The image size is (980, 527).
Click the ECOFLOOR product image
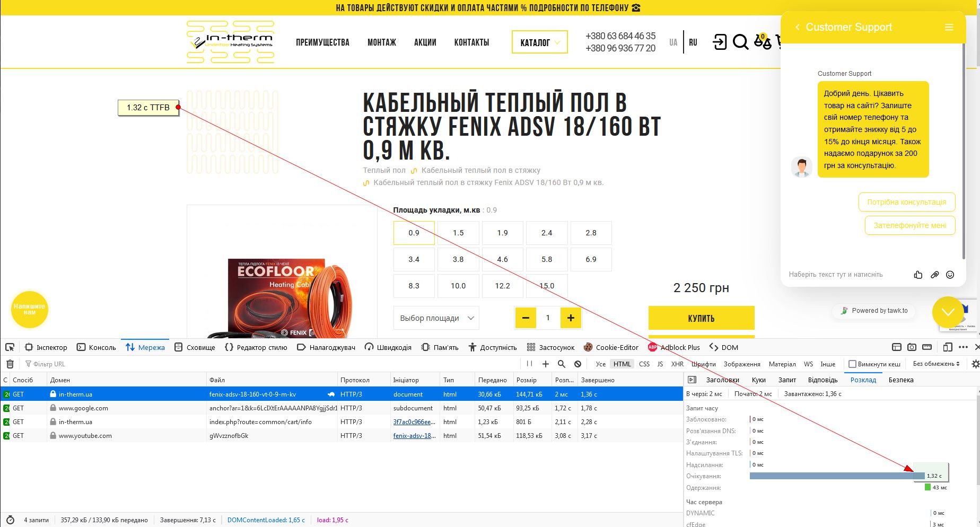coord(282,297)
